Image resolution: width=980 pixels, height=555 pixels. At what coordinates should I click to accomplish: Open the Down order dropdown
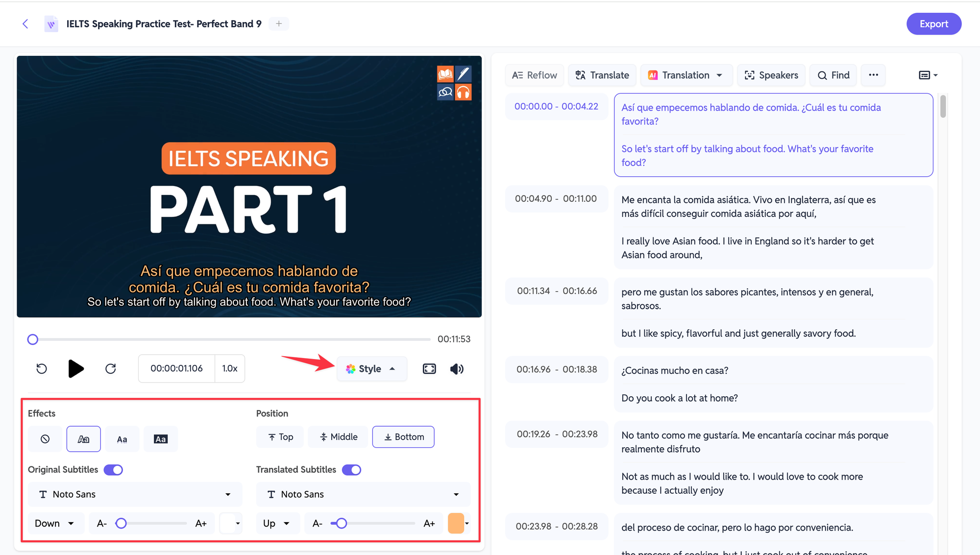[55, 523]
